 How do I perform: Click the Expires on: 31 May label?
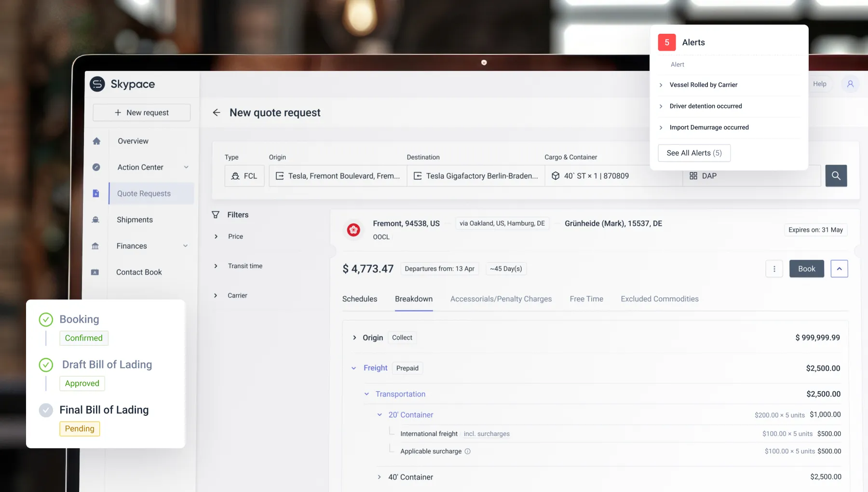pyautogui.click(x=816, y=230)
